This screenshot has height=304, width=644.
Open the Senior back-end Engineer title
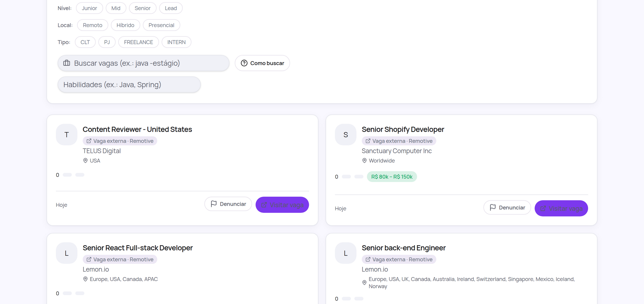click(x=404, y=248)
